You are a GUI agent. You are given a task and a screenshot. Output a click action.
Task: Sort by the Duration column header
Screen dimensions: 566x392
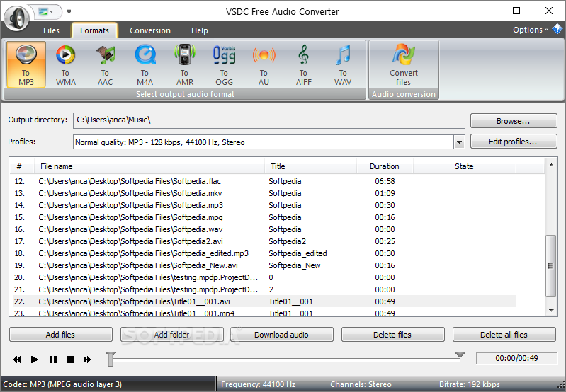[x=385, y=166]
